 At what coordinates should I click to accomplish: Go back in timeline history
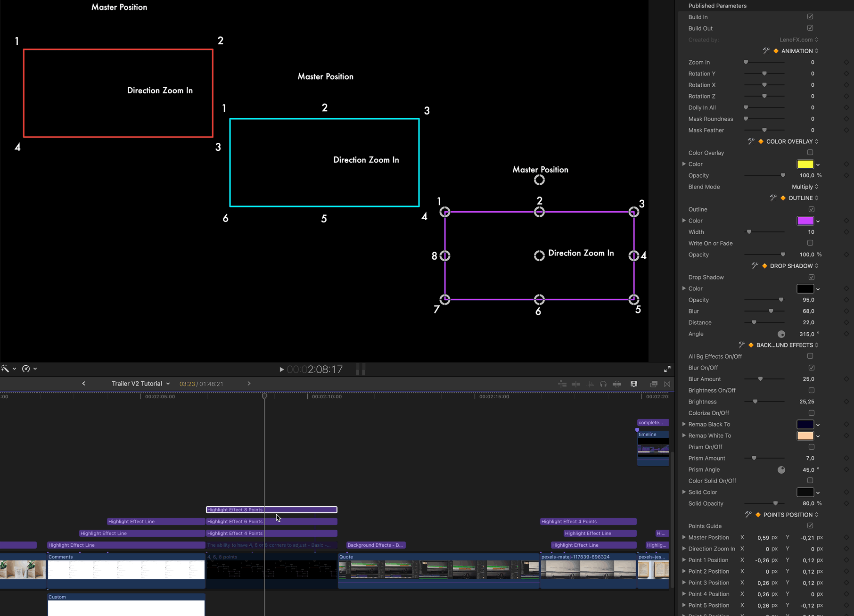(x=84, y=384)
